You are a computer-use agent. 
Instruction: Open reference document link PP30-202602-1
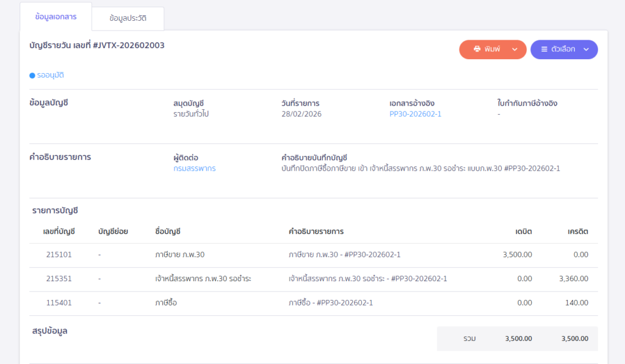pos(415,114)
